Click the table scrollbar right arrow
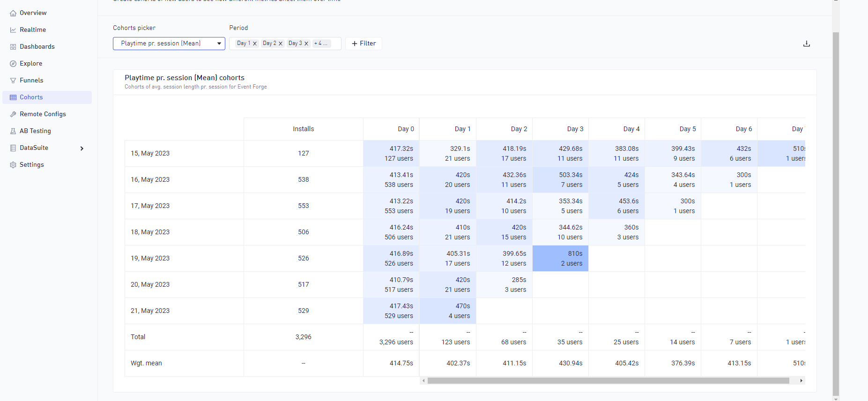Viewport: 868px width, 401px height. 801,380
